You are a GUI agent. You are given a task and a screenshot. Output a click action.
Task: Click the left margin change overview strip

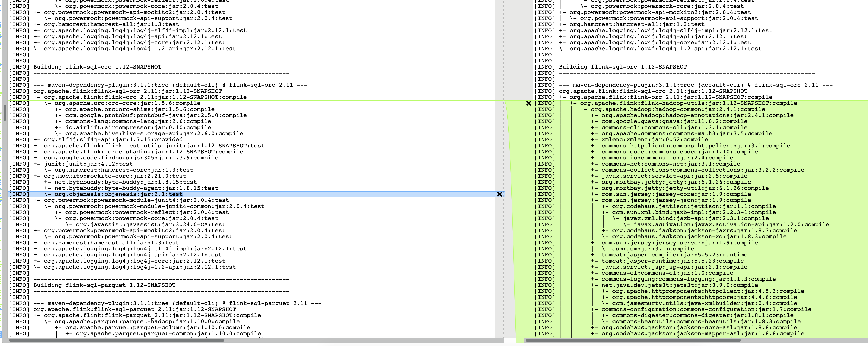tap(1, 168)
